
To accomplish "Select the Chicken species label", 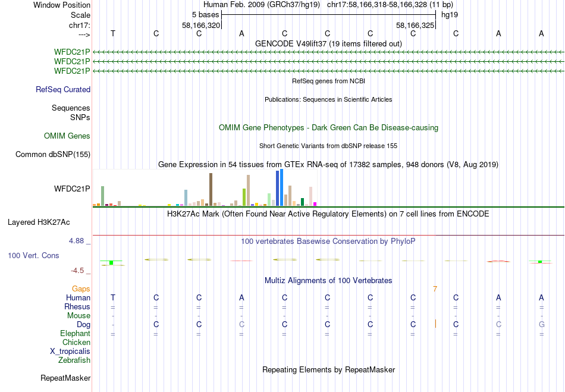I will pyautogui.click(x=76, y=342).
